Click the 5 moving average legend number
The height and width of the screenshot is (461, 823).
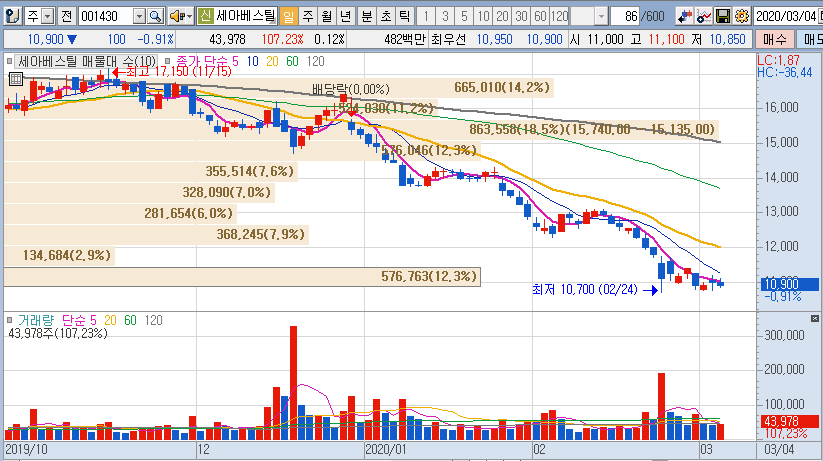pos(235,61)
